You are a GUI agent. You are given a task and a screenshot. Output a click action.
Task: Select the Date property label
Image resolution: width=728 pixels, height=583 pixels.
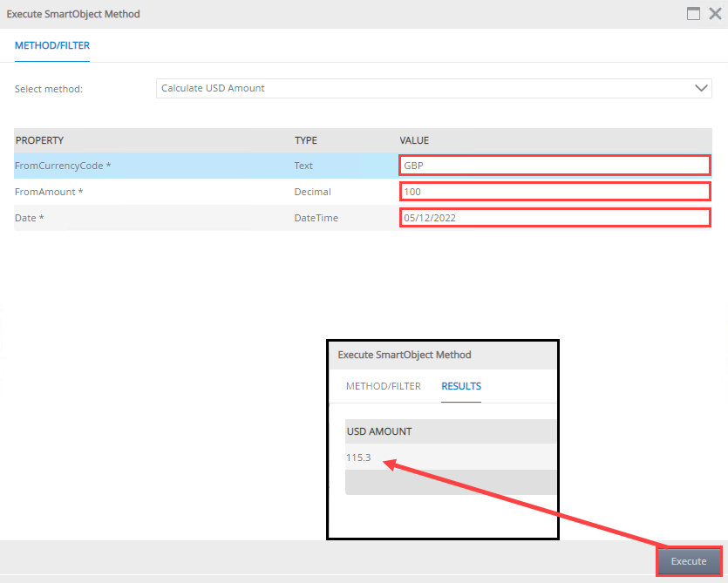pyautogui.click(x=30, y=218)
